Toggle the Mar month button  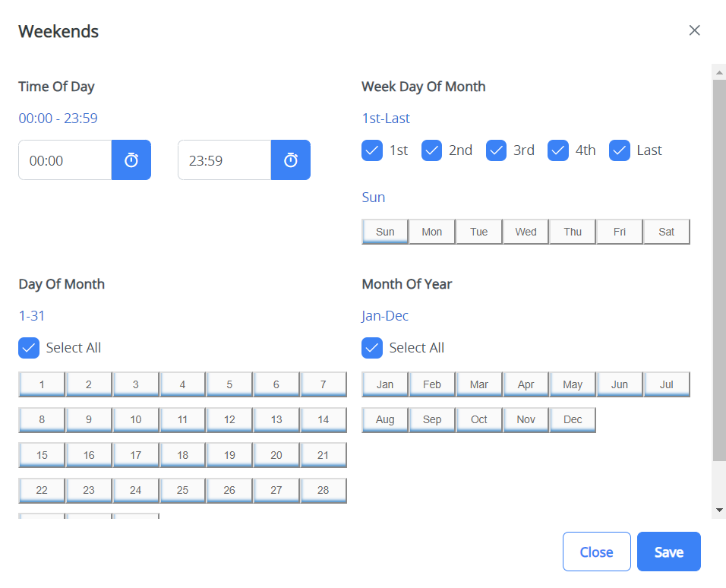[x=479, y=384]
